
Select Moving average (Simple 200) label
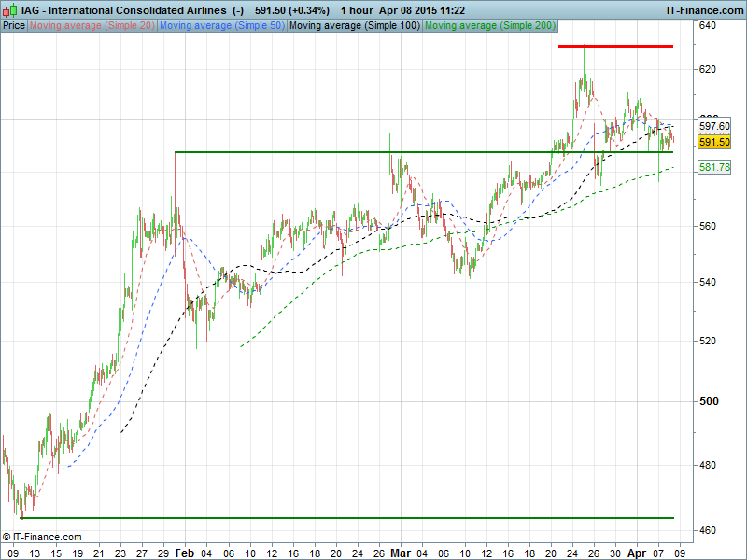coord(490,25)
